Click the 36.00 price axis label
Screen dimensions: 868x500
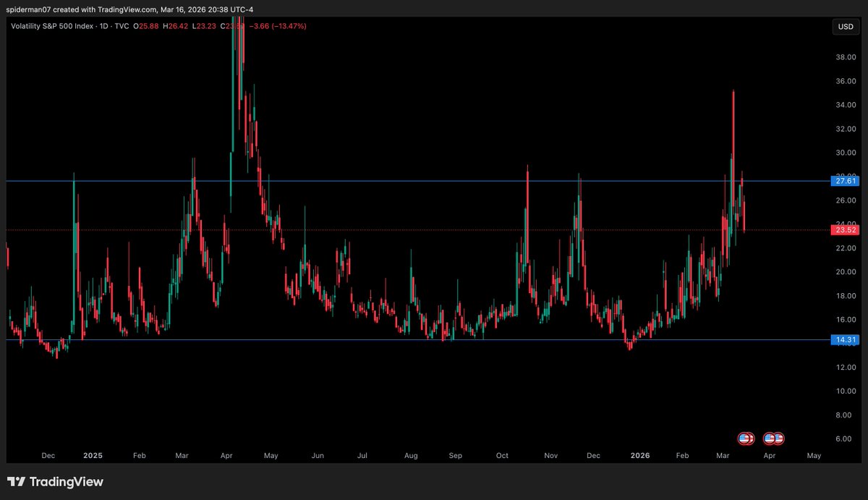pyautogui.click(x=846, y=81)
